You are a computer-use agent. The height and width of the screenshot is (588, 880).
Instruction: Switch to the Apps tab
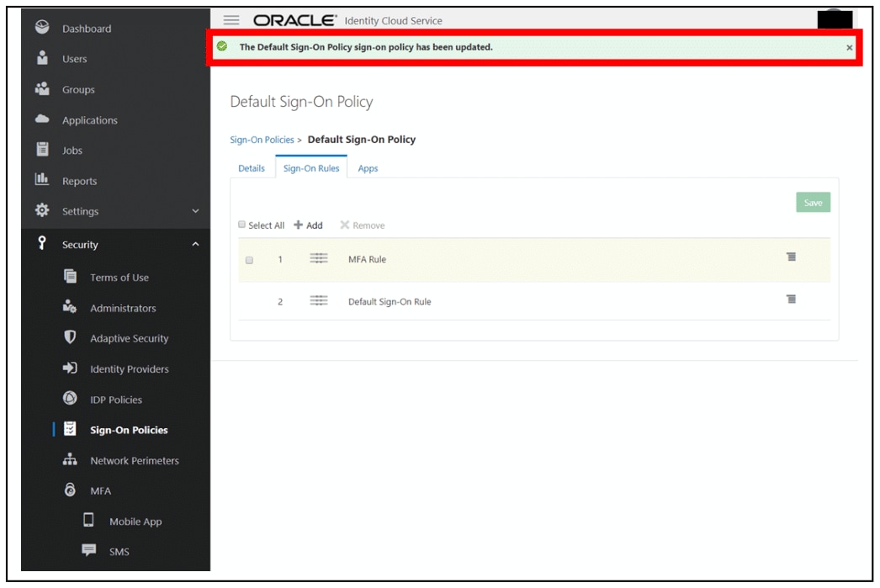click(x=367, y=168)
